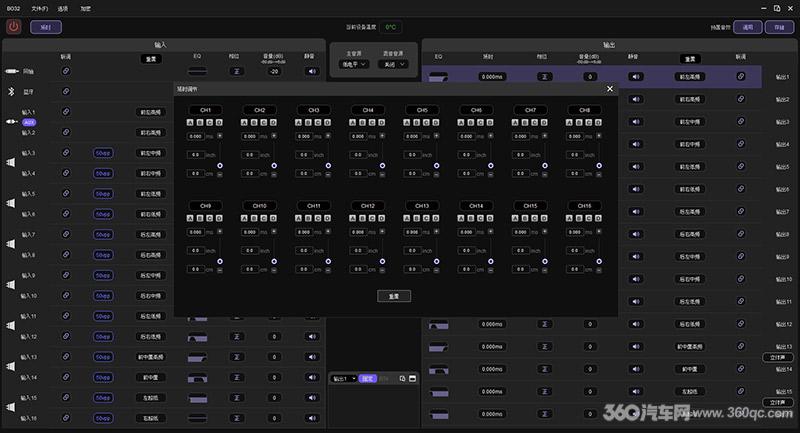Select the CH1 channel label
Screen dimensions: 800x433
(206, 110)
